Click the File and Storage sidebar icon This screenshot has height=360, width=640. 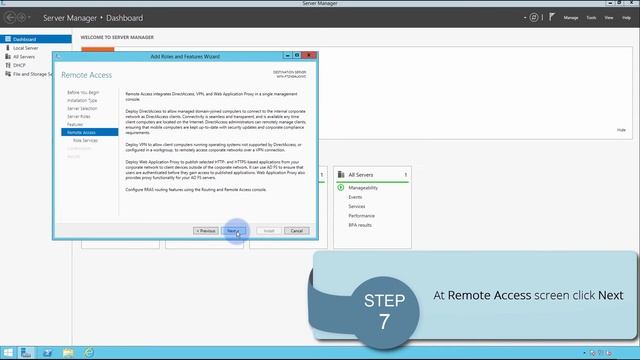tap(8, 74)
